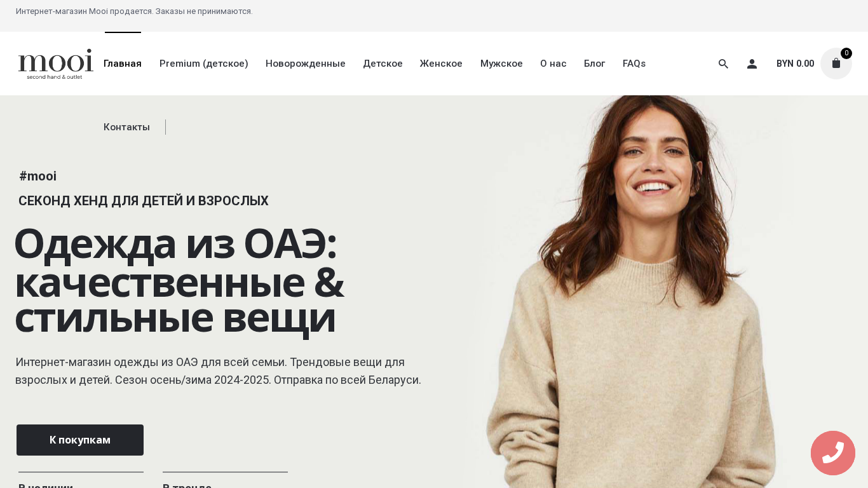Open the Женское category
The height and width of the screenshot is (488, 868).
[x=441, y=64]
